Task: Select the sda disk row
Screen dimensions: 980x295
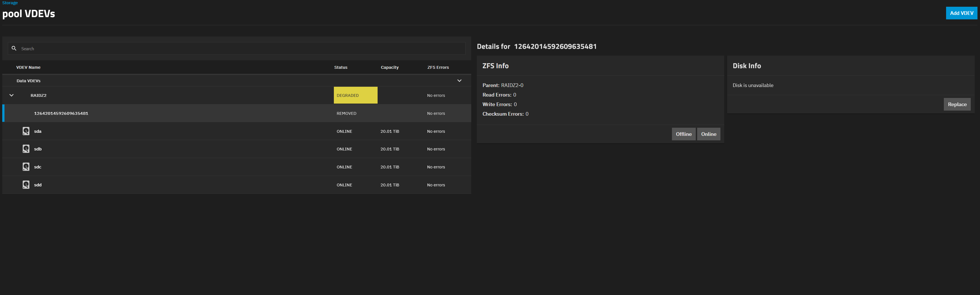Action: point(237,131)
